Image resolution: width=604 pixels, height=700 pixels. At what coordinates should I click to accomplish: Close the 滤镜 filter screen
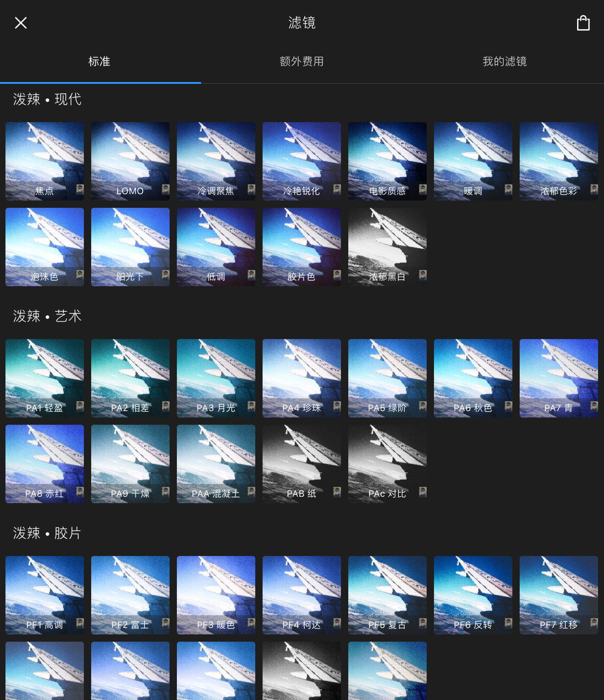(21, 23)
